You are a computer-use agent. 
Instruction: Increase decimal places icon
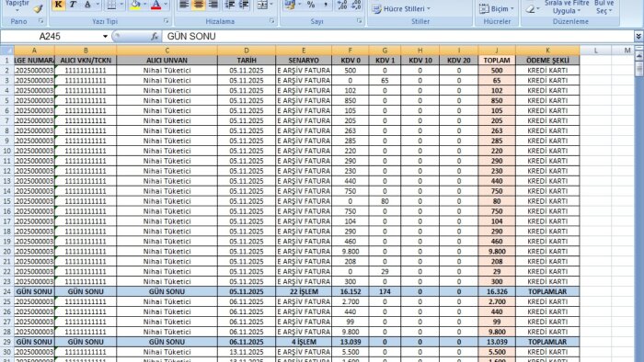point(341,5)
